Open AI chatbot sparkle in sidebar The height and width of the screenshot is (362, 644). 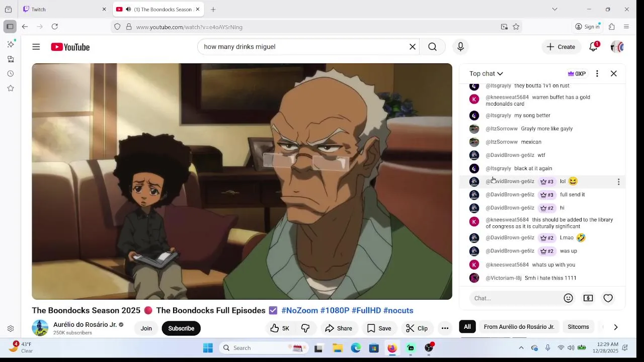(11, 44)
